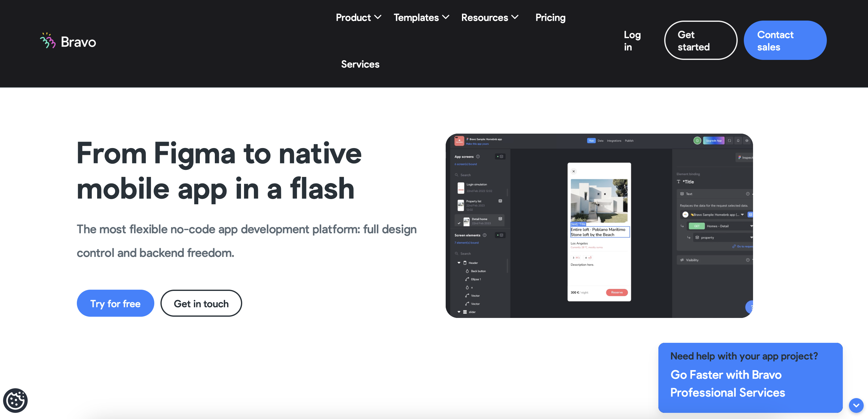Image resolution: width=868 pixels, height=419 pixels.
Task: Click the Bravo logo in the header
Action: coord(68,41)
